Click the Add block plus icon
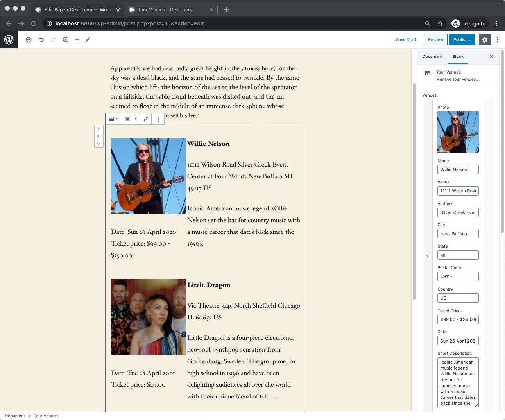This screenshot has height=420, width=505. 29,39
